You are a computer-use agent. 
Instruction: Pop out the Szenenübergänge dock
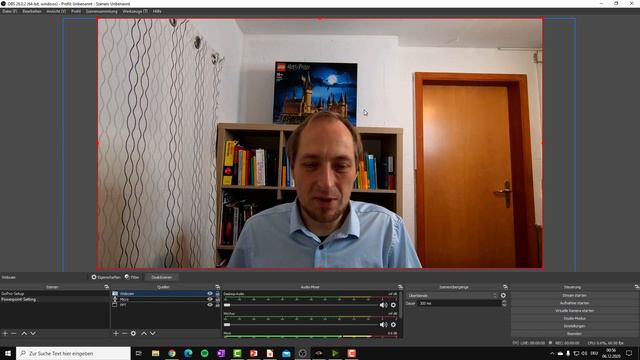(505, 287)
